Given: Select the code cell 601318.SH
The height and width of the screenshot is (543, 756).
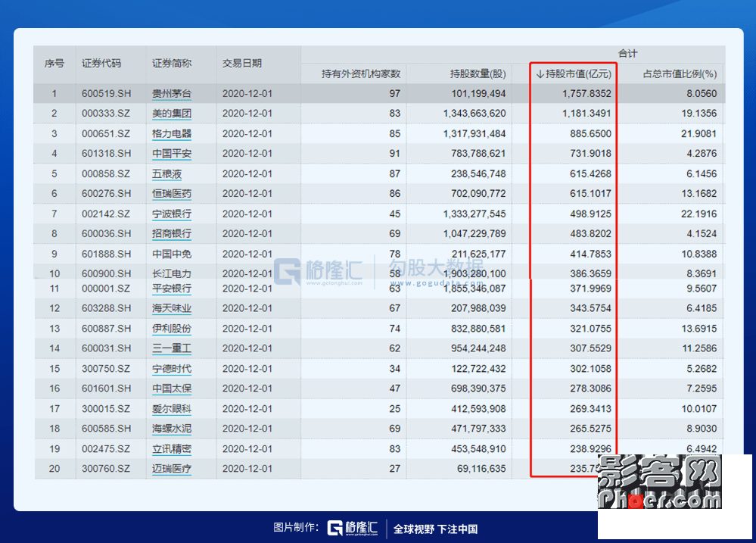Looking at the screenshot, I should [x=106, y=154].
